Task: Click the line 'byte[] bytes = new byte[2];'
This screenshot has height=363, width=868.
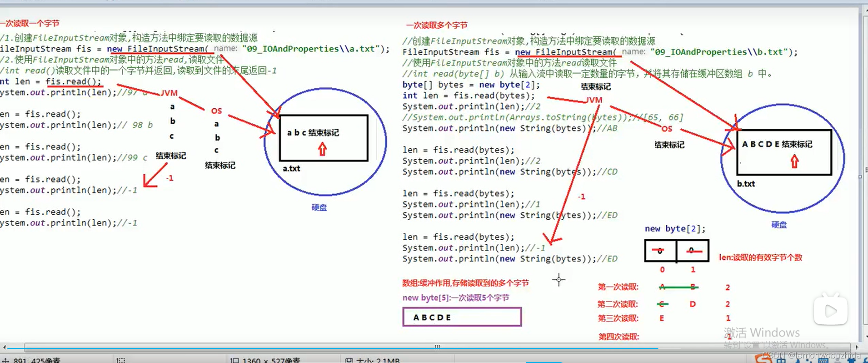Action: click(x=471, y=85)
